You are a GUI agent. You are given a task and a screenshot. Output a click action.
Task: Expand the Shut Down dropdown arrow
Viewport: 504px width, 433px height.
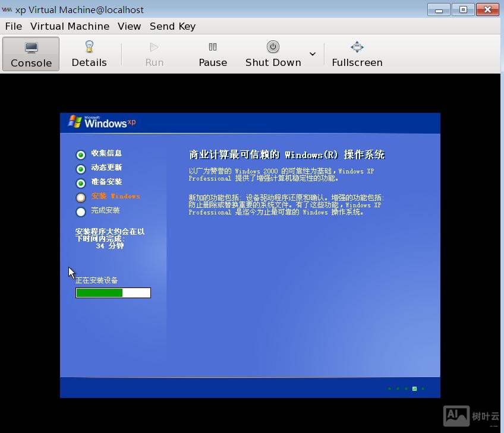312,53
